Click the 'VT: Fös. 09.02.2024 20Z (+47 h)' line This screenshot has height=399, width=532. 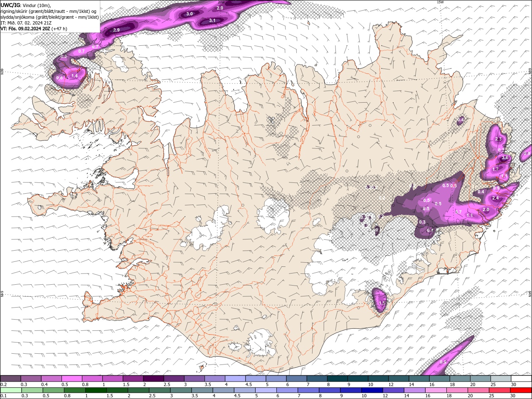pyautogui.click(x=34, y=29)
